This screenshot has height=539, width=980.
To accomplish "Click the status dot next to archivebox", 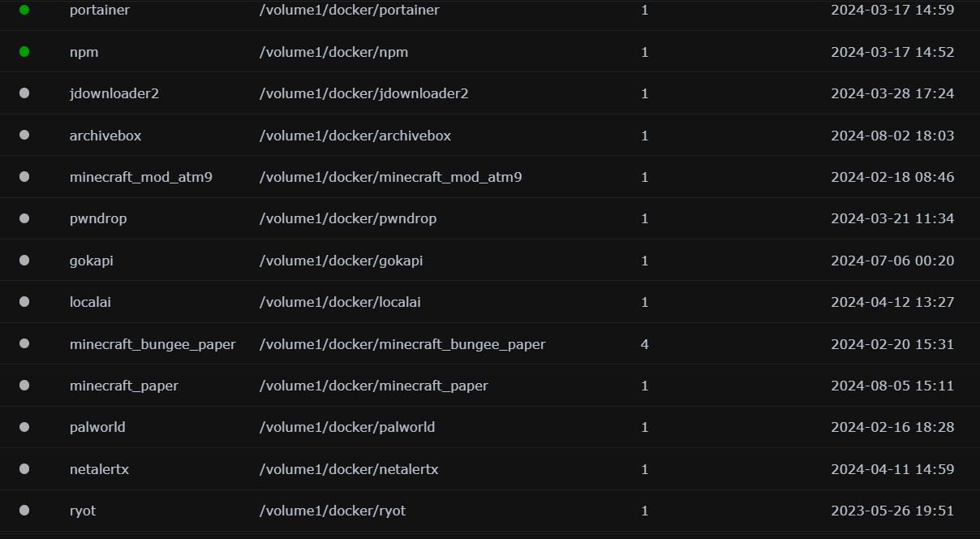I will (x=24, y=135).
